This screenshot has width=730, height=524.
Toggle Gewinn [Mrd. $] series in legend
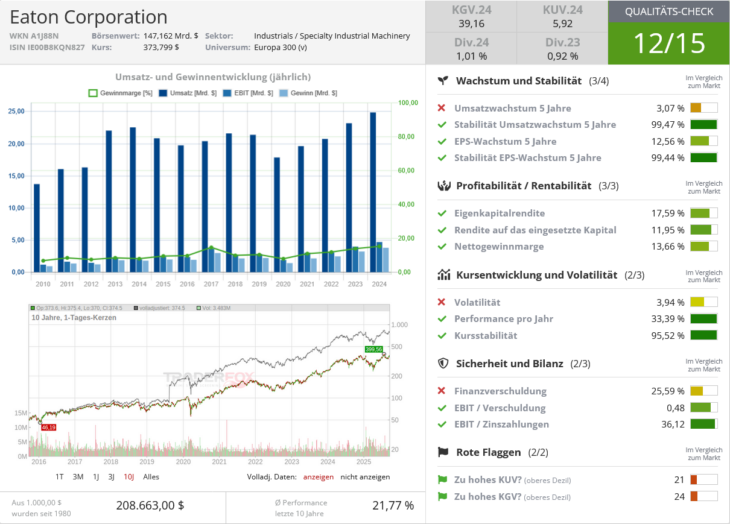tap(308, 93)
